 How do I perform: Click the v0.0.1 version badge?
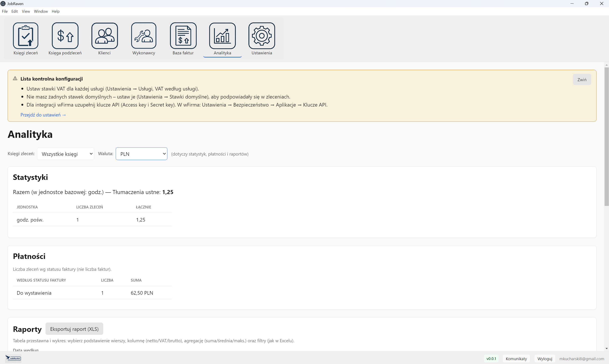coord(491,359)
